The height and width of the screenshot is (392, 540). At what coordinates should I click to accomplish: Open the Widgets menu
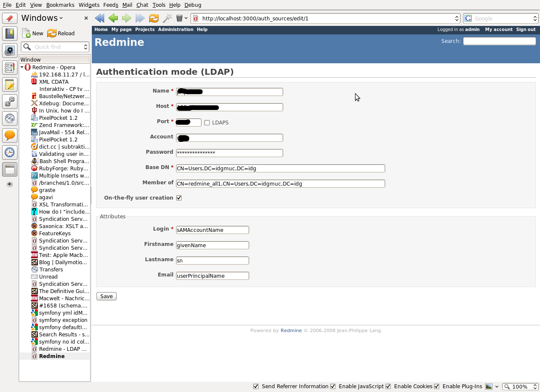89,5
